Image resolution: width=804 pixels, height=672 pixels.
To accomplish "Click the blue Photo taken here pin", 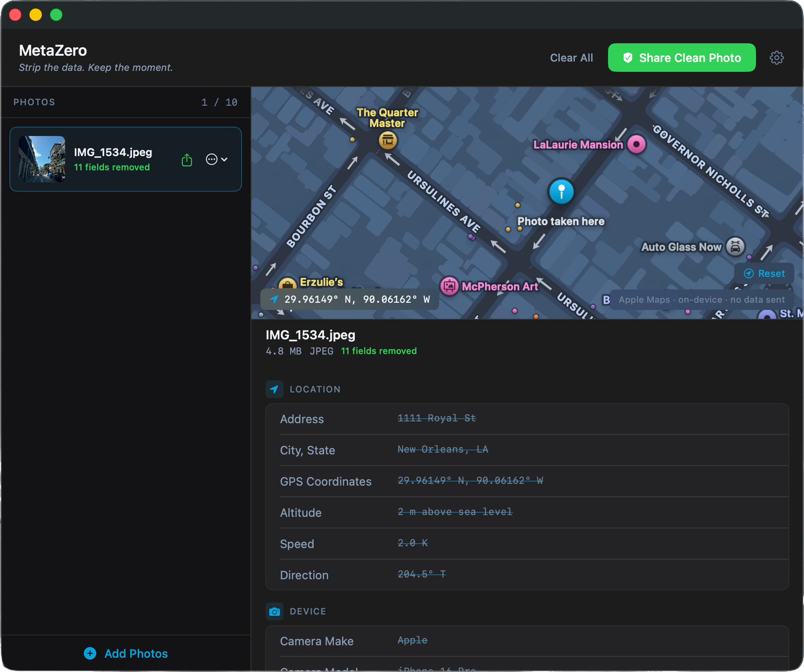I will coord(561,192).
